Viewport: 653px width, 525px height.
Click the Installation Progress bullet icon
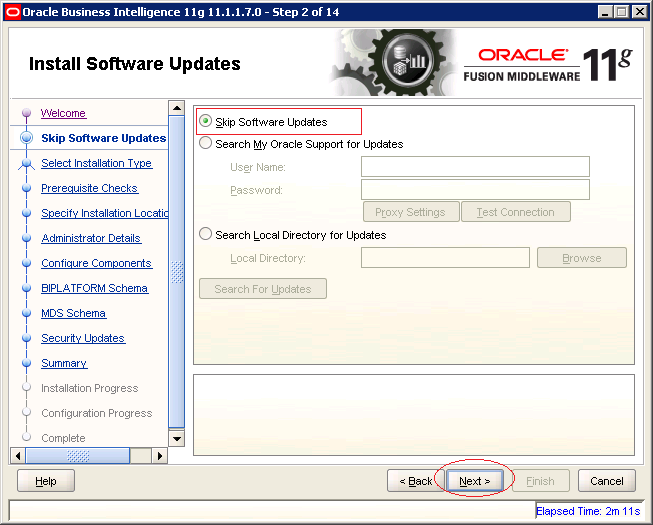click(26, 387)
